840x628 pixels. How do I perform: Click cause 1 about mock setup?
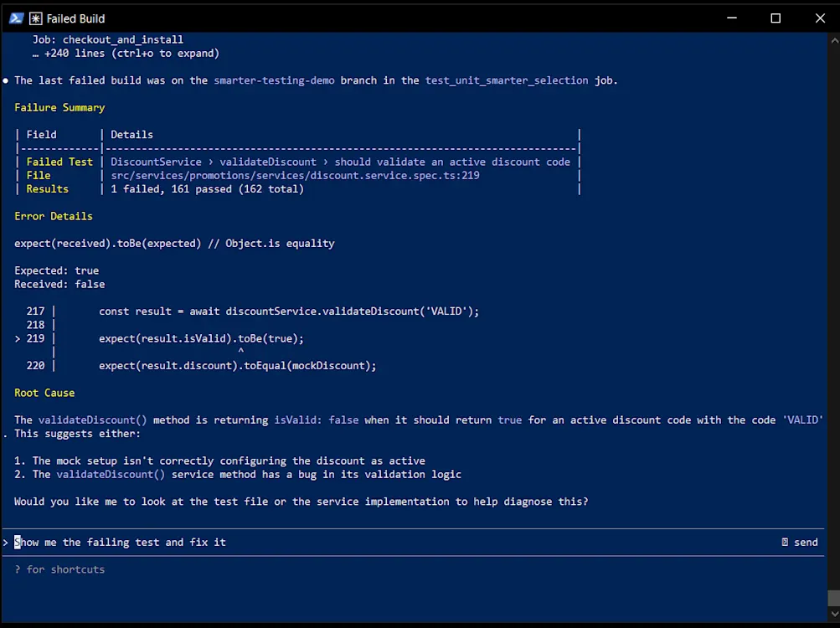point(219,461)
